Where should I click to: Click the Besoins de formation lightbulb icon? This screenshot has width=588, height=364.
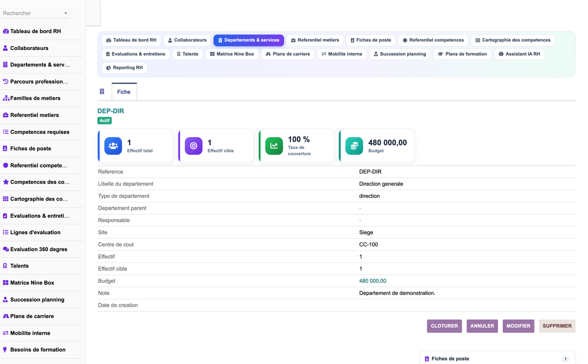[5, 349]
